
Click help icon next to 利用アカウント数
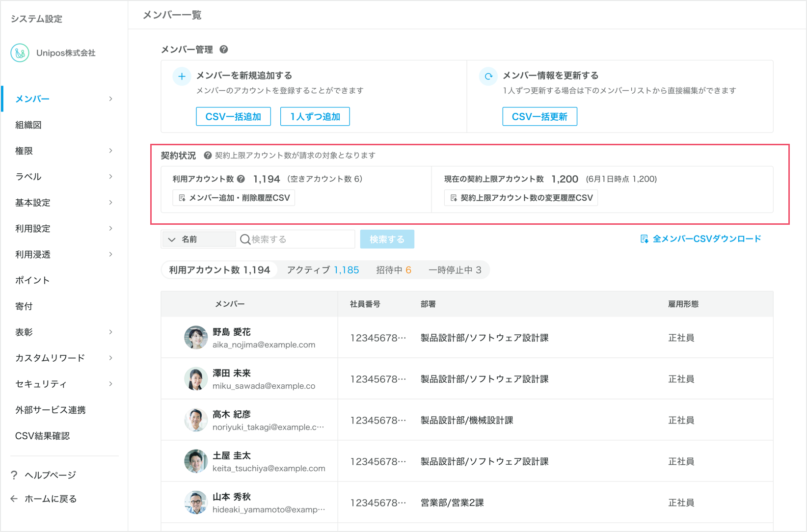click(241, 179)
